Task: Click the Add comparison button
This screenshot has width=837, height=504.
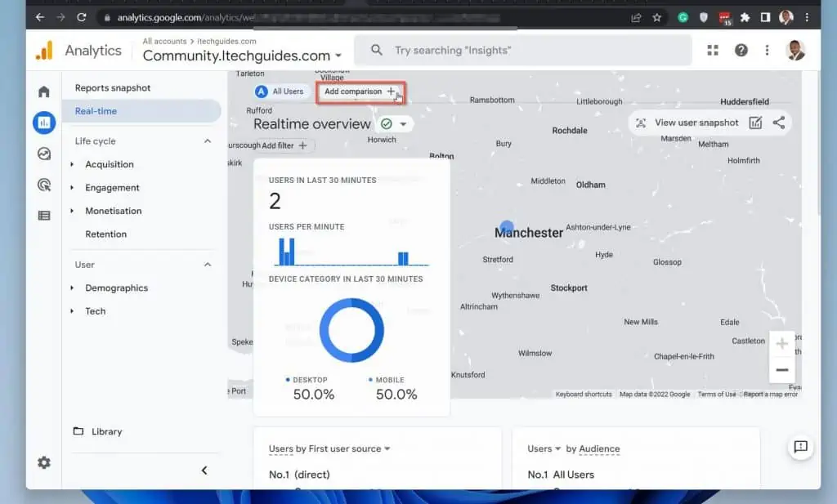Action: (x=360, y=91)
